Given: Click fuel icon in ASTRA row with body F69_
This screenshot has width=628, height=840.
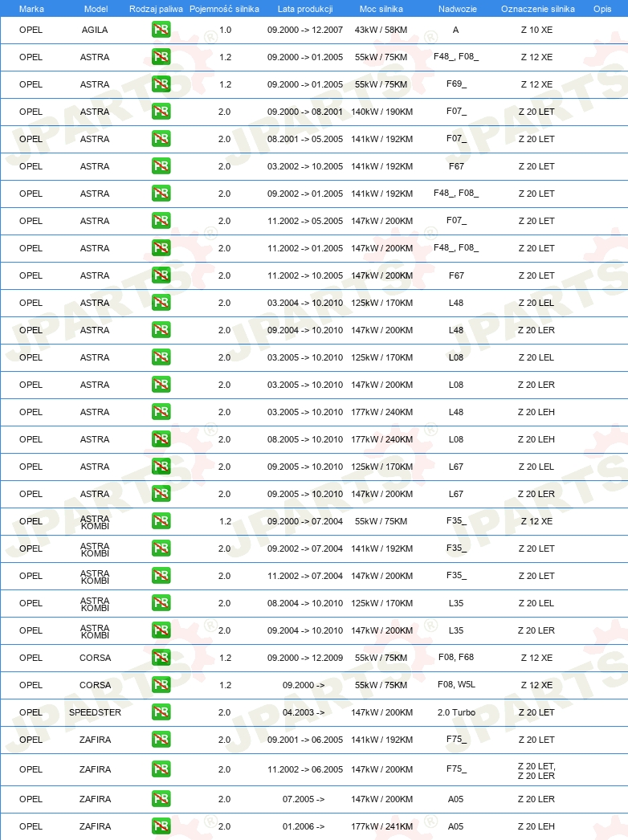Looking at the screenshot, I should pyautogui.click(x=161, y=84).
